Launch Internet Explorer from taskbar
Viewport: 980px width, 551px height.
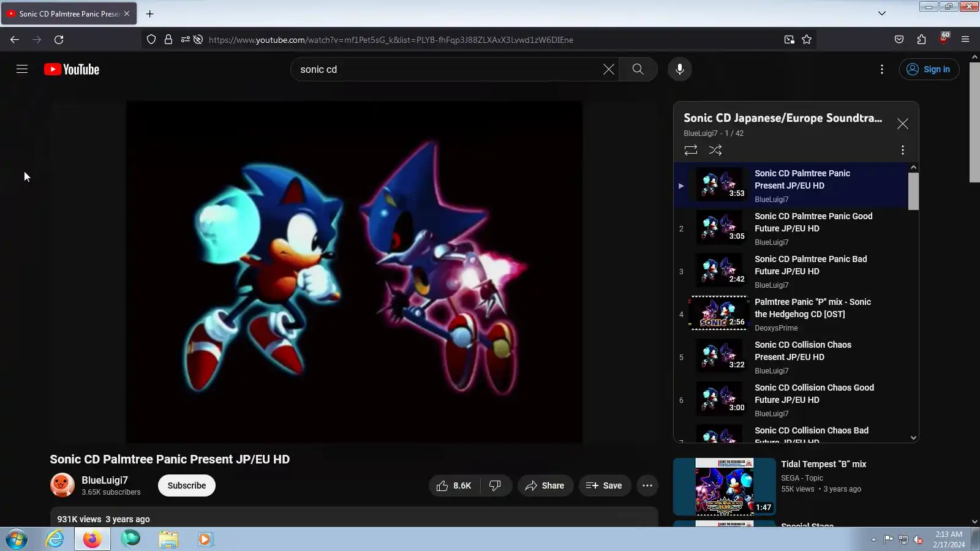[x=55, y=539]
